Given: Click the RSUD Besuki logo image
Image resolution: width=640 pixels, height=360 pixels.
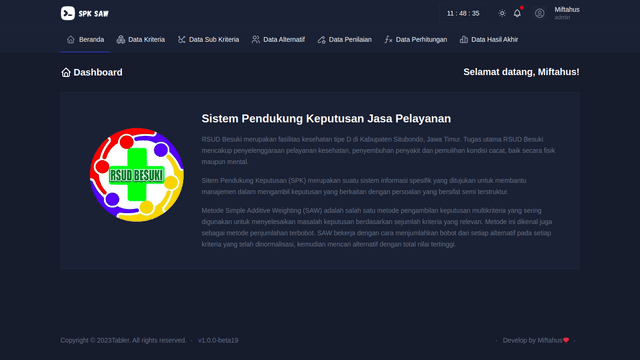Looking at the screenshot, I should pos(137,175).
